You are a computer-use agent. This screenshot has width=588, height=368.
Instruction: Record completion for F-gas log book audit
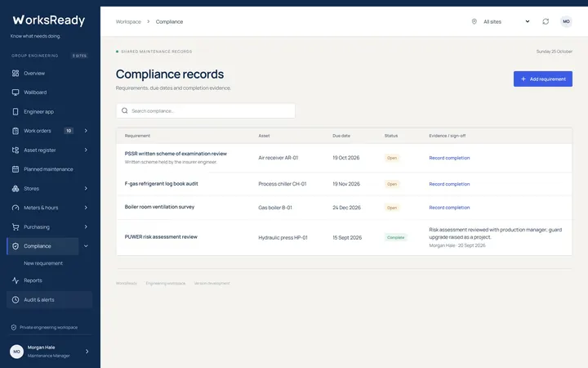click(449, 184)
